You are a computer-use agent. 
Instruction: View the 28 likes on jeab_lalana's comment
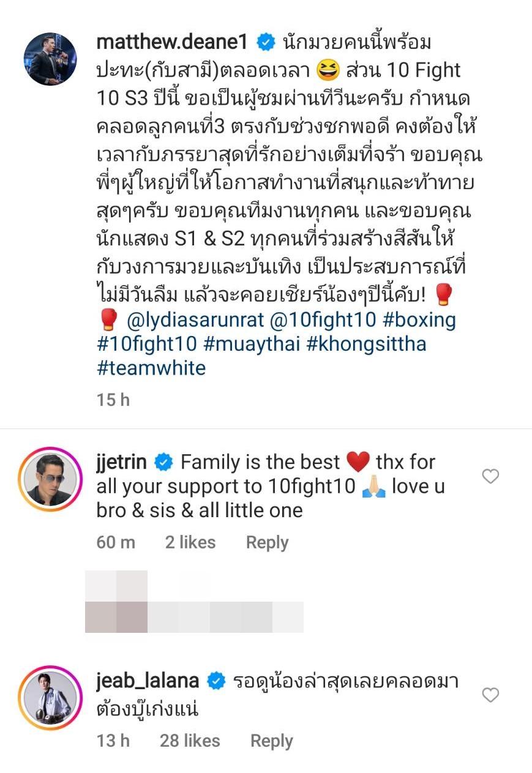tap(190, 741)
